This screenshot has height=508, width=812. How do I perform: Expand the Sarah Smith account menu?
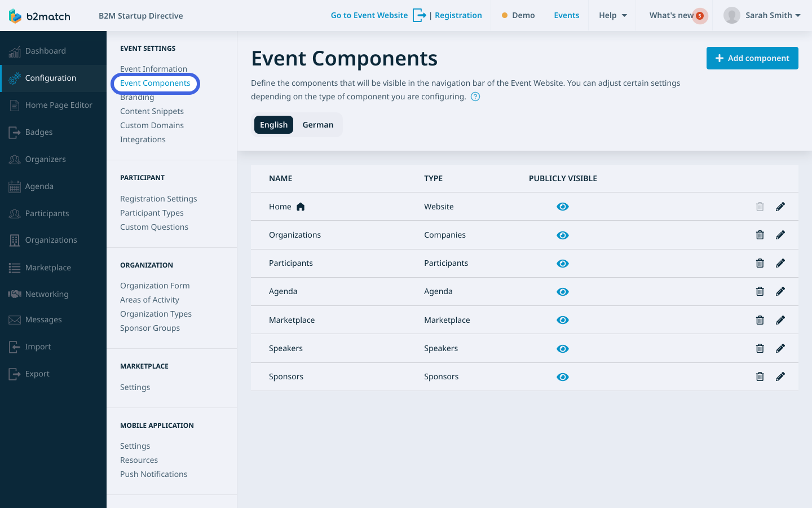(x=762, y=15)
